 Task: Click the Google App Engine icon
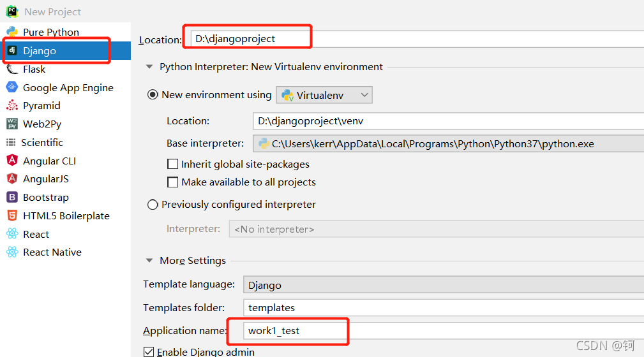pyautogui.click(x=12, y=87)
